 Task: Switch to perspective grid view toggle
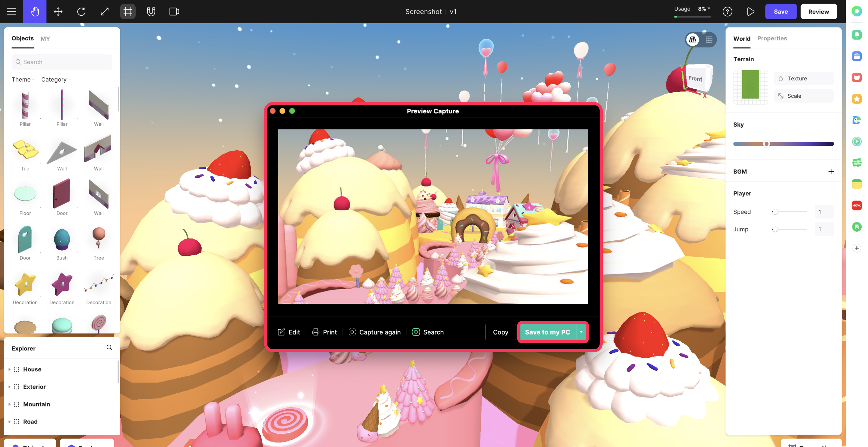[693, 40]
